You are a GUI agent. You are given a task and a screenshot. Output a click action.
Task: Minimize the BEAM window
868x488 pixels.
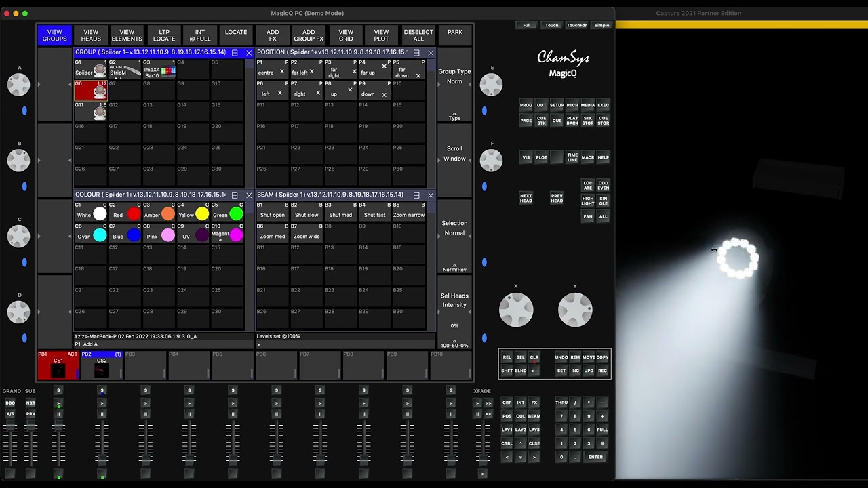pyautogui.click(x=416, y=195)
